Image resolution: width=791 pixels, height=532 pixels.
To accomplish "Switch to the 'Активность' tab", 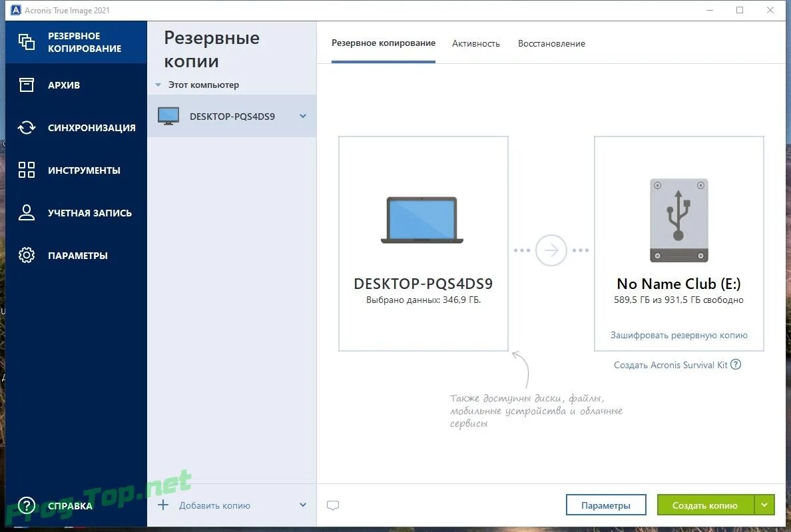I will point(475,44).
